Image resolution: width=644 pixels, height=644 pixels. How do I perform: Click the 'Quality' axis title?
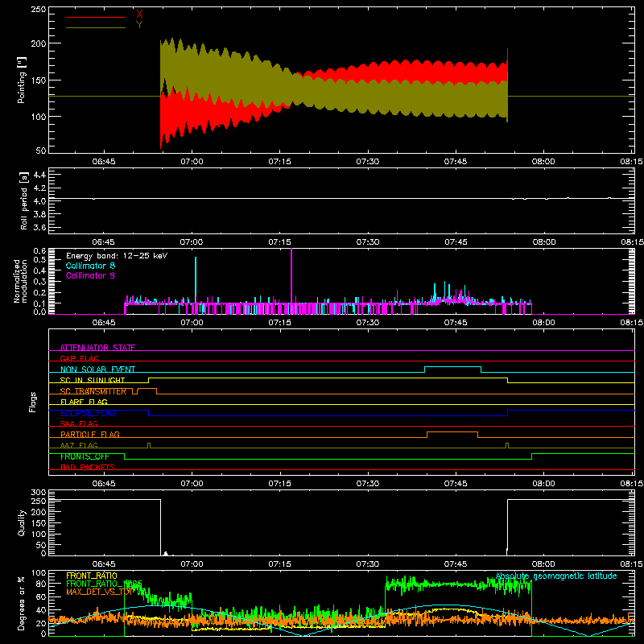(22, 522)
